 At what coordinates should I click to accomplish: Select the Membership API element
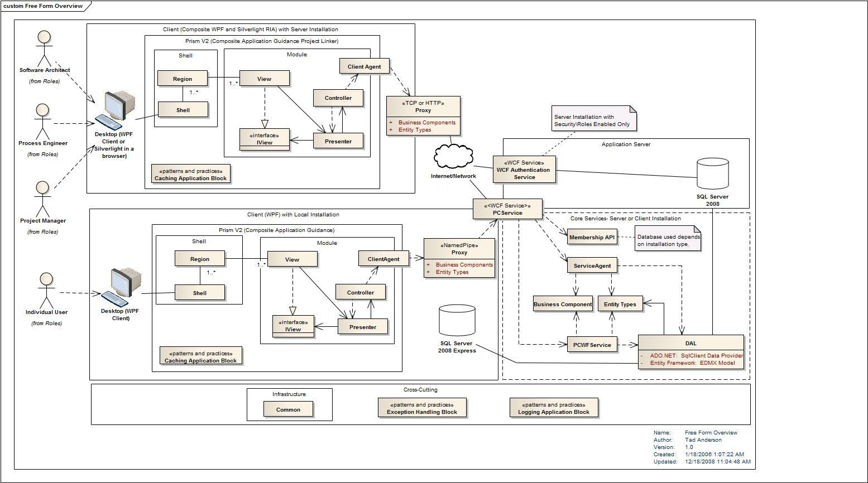point(592,237)
